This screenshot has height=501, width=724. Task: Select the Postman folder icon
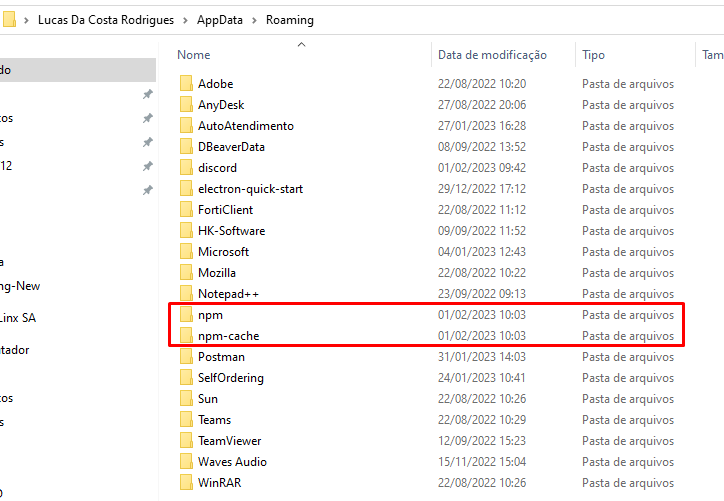(x=186, y=357)
